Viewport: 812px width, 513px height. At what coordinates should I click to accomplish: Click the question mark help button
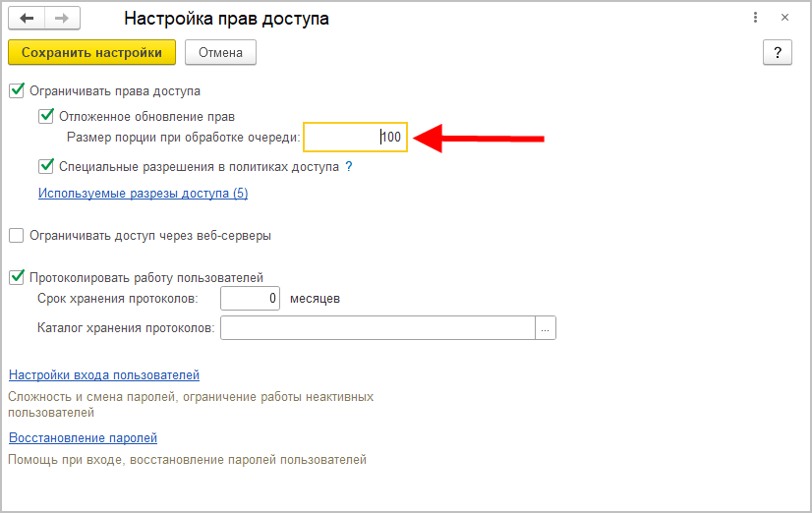(777, 52)
